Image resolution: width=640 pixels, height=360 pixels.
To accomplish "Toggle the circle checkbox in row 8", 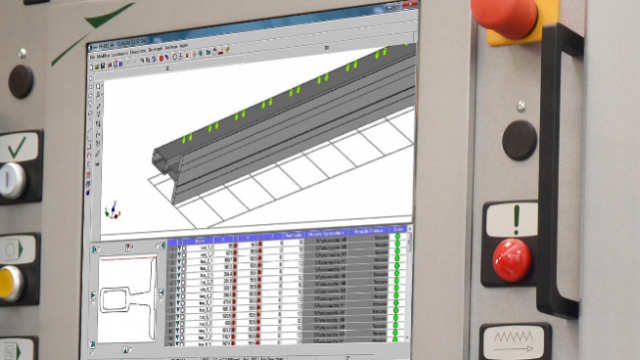I will point(183,296).
